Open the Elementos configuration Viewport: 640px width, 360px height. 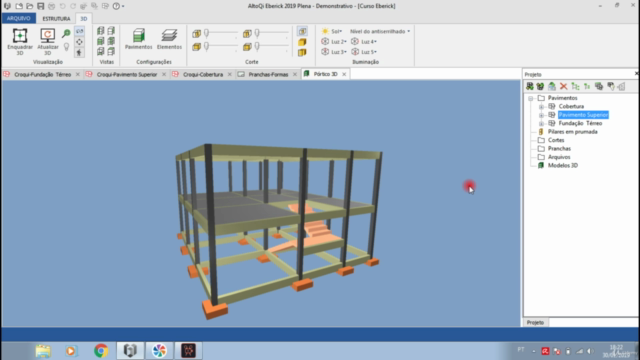tap(169, 39)
